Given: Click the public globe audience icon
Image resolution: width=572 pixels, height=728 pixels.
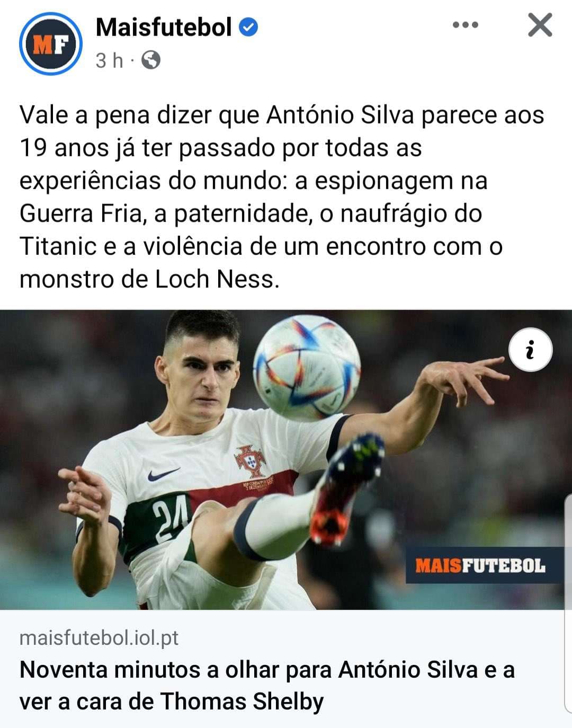Looking at the screenshot, I should 151,60.
